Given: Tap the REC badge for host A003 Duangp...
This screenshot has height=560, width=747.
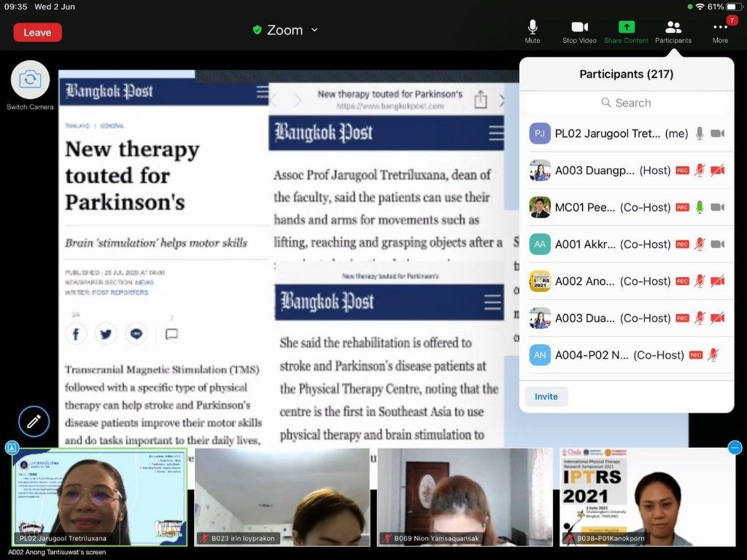Looking at the screenshot, I should click(x=682, y=171).
